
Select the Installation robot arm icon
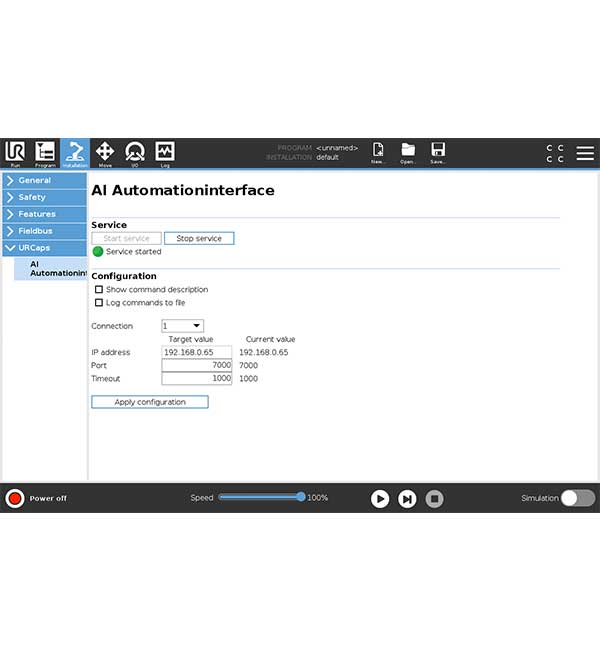(75, 153)
